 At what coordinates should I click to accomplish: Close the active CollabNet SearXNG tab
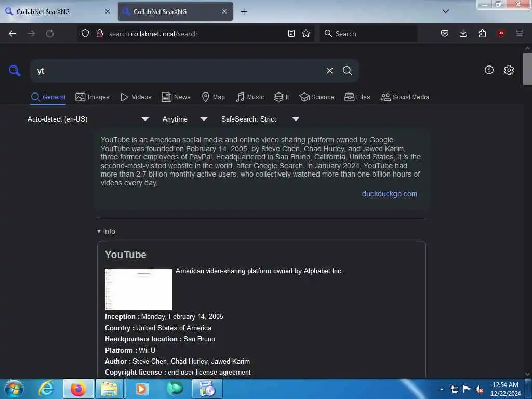coord(224,11)
